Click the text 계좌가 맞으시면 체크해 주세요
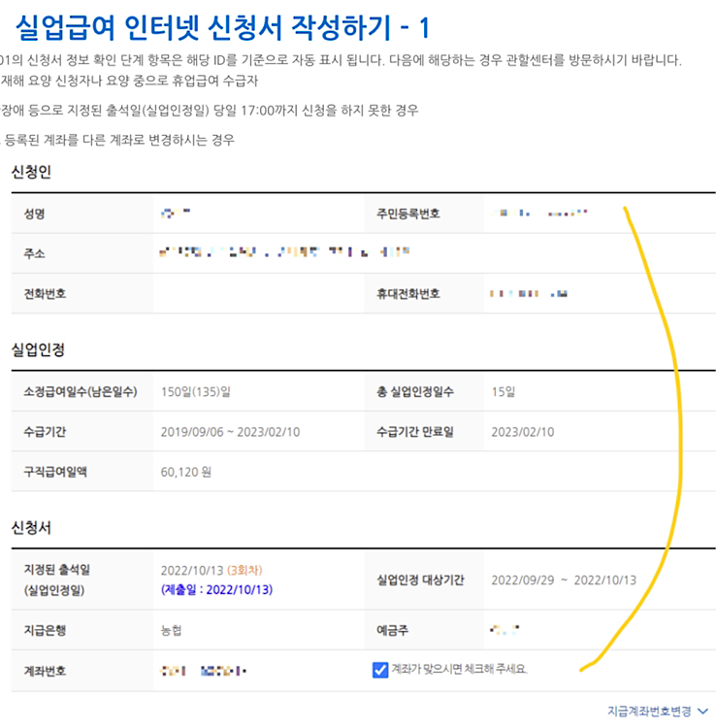 [x=460, y=669]
